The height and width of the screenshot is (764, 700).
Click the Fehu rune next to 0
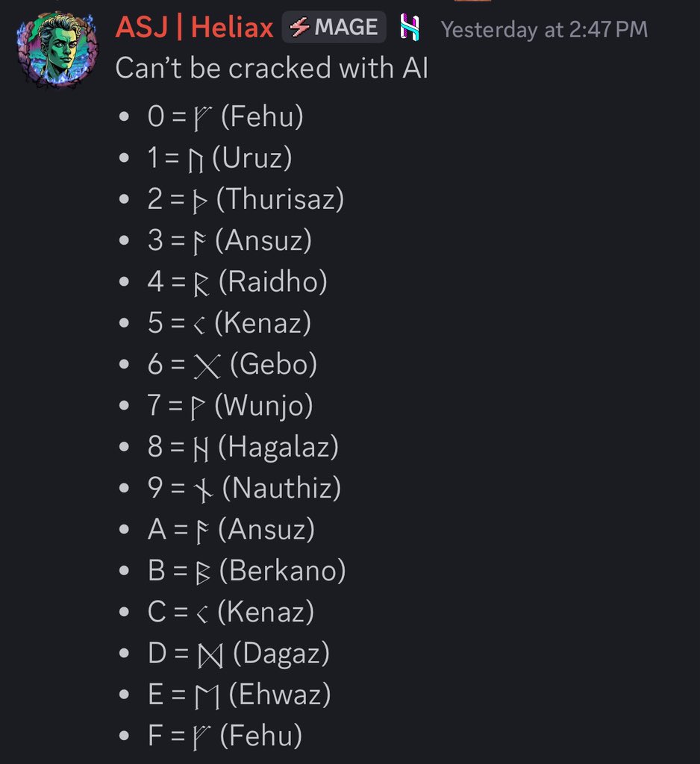(x=201, y=119)
